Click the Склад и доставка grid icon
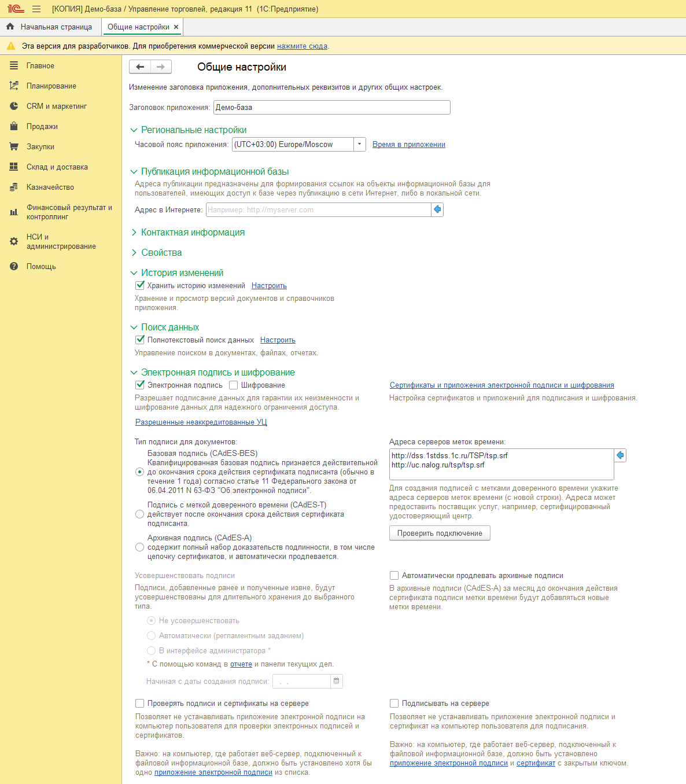 [14, 167]
